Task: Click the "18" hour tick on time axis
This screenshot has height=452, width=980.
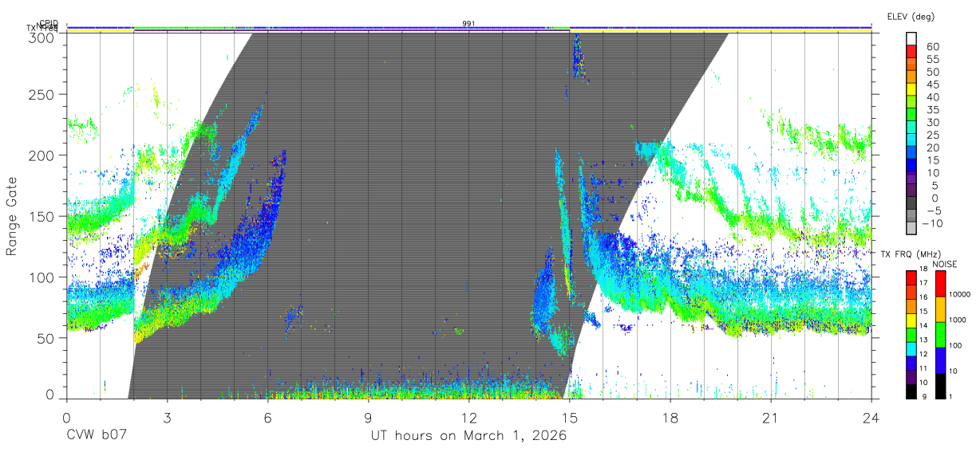Action: (x=670, y=417)
